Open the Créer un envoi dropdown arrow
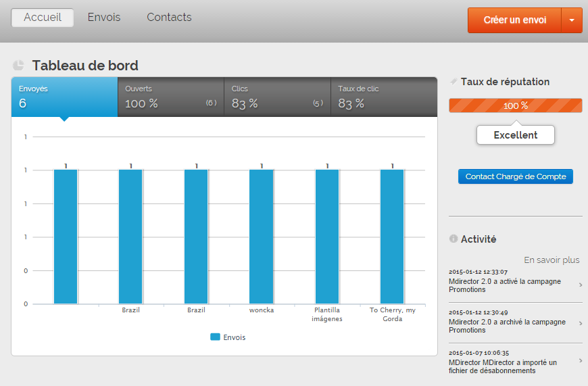The width and height of the screenshot is (588, 386). 572,20
